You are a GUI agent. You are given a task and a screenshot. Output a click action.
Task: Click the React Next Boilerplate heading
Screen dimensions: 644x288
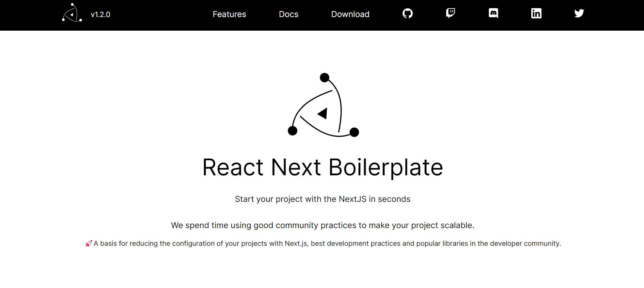coord(323,167)
